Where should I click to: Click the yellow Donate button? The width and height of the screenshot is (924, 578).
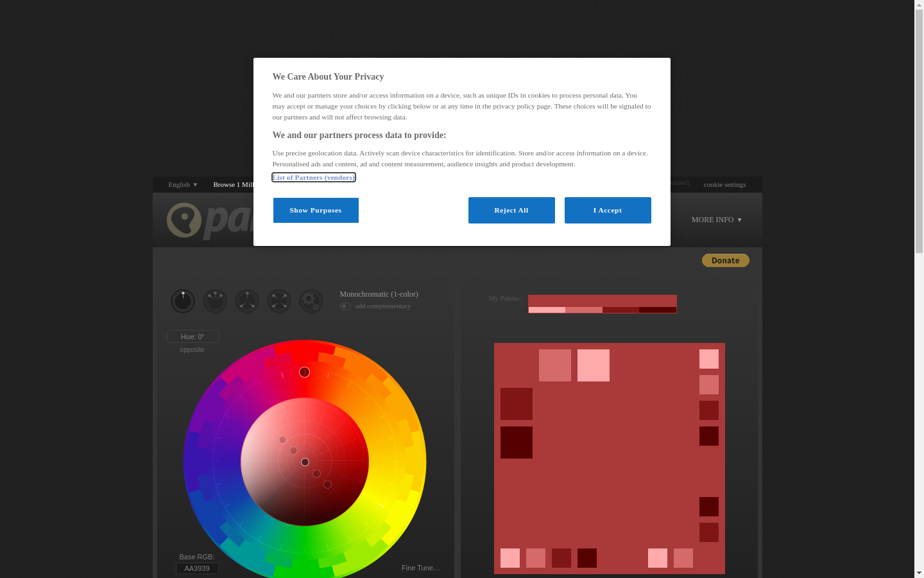click(x=725, y=261)
